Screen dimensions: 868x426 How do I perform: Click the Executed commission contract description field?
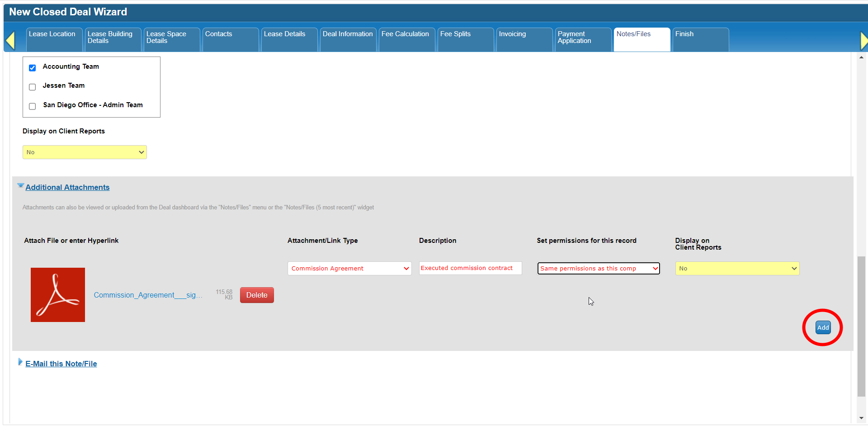coord(470,268)
